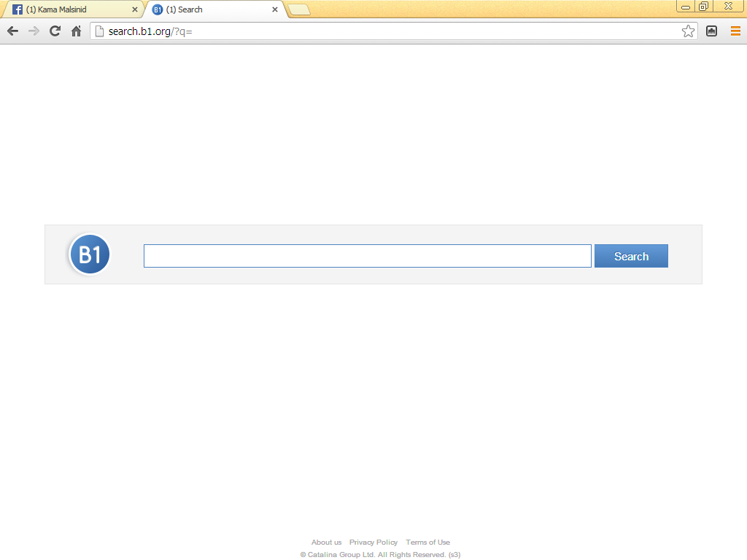Minimize the browser window
This screenshot has width=747, height=560.
[686, 6]
